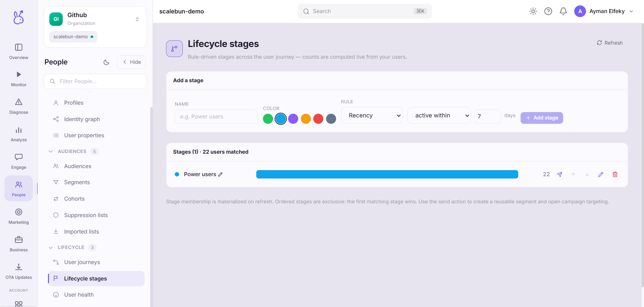Pick the green color swatch
The image size is (644, 307).
(268, 119)
